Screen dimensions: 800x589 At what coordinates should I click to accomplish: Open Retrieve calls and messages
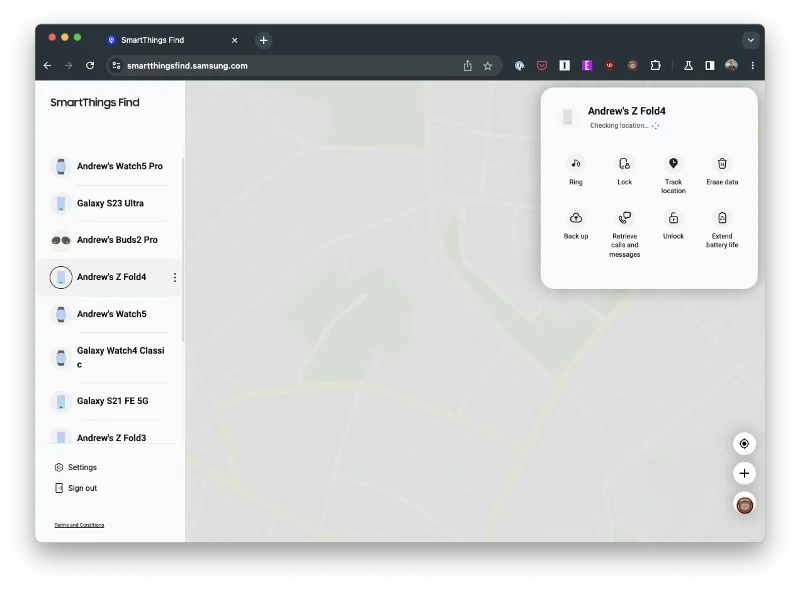point(624,217)
